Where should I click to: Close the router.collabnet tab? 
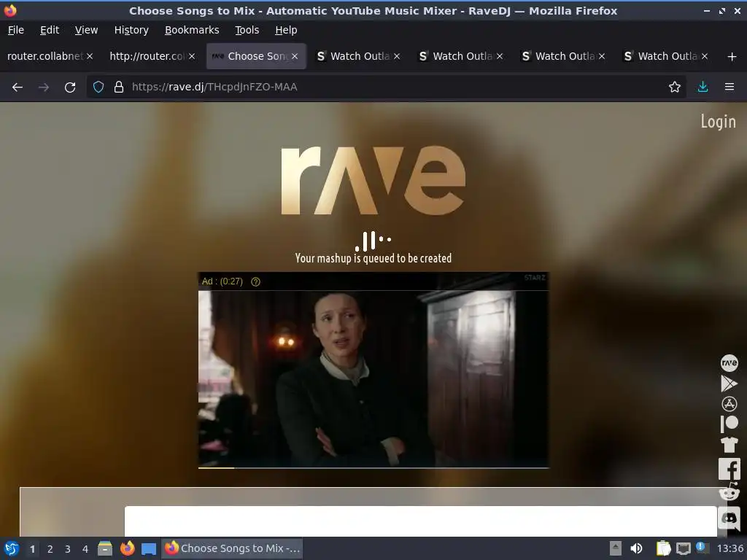click(x=90, y=56)
